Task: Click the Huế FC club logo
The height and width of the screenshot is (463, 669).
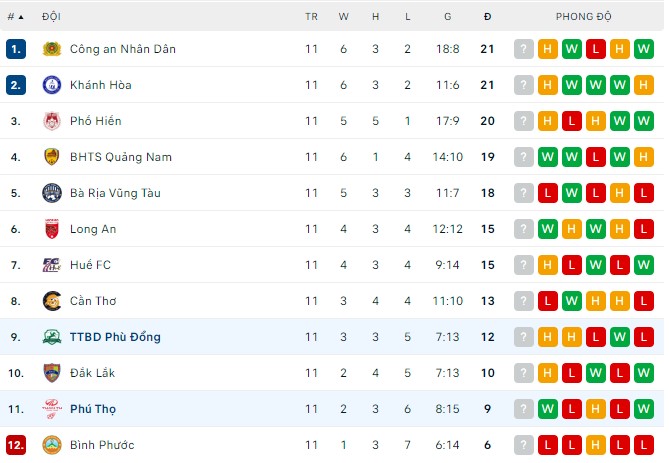Action: pyautogui.click(x=52, y=265)
